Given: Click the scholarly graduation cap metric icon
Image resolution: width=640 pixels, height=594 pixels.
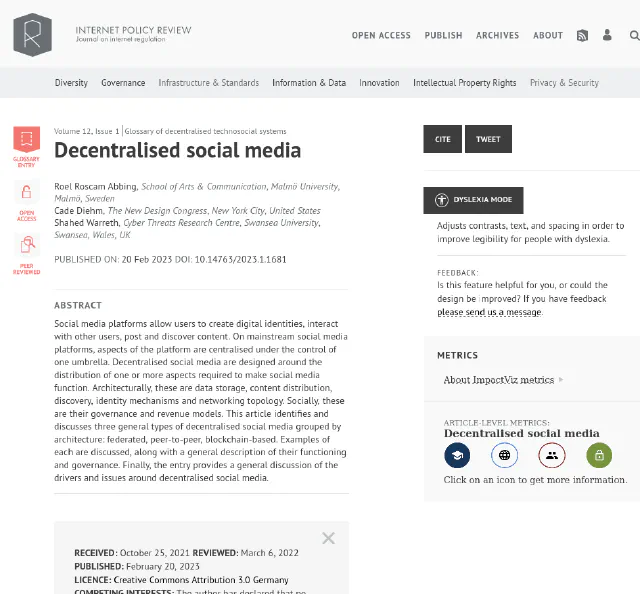Looking at the screenshot, I should click(x=457, y=455).
